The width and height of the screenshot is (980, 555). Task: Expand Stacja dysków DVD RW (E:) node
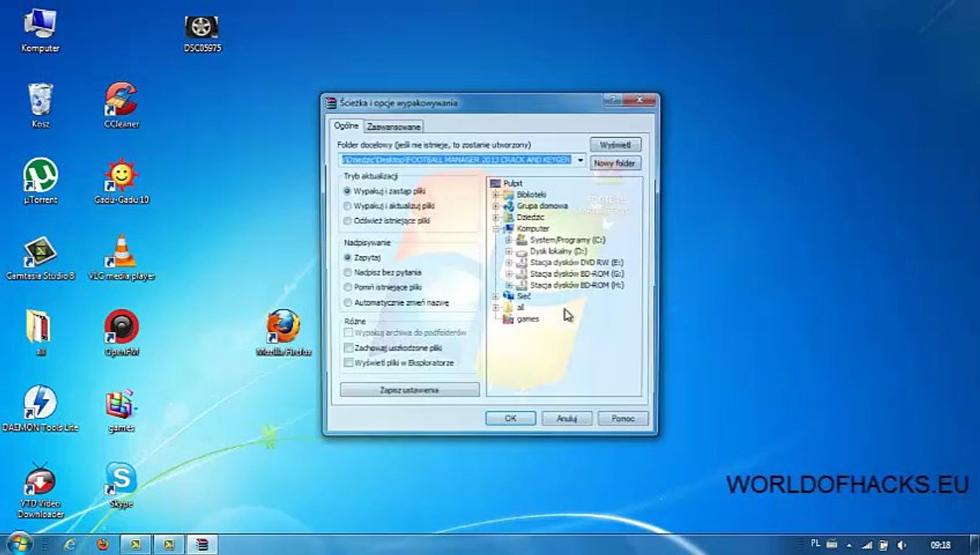[508, 262]
